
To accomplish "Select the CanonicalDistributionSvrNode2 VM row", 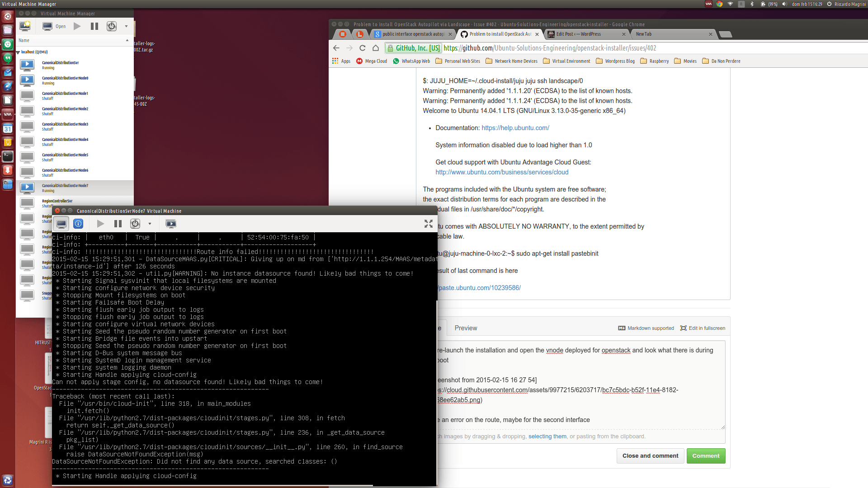I will point(75,111).
